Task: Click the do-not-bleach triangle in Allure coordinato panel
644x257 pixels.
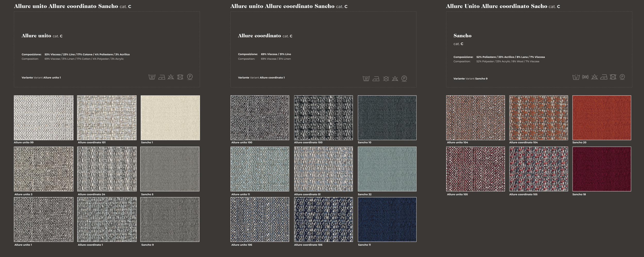Action: click(x=395, y=79)
